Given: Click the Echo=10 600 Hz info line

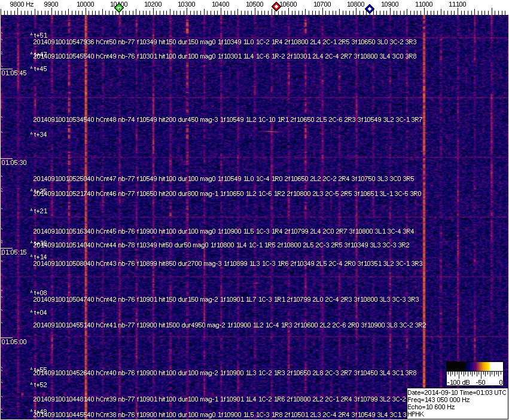Looking at the screenshot, I should (x=431, y=407).
